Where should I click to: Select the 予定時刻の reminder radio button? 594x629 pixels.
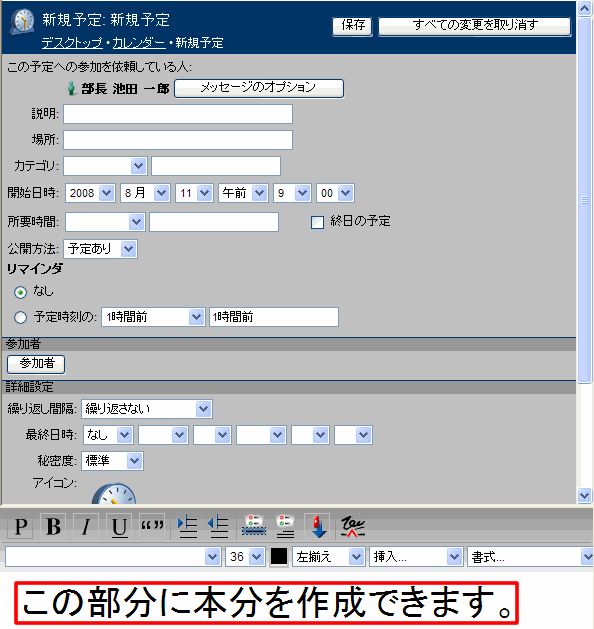pos(20,318)
